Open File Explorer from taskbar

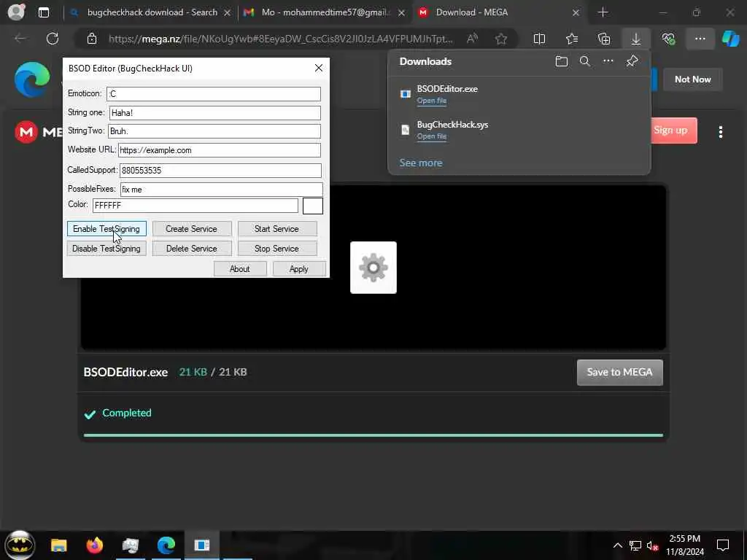click(59, 545)
